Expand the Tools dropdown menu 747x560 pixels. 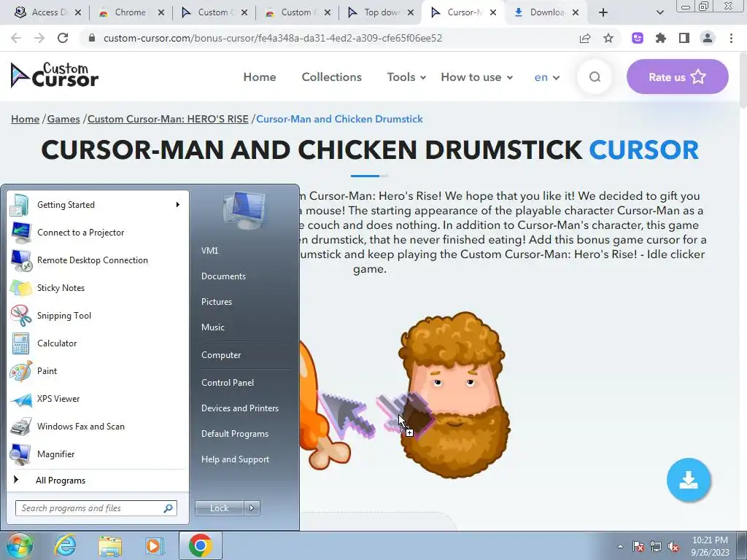(406, 77)
